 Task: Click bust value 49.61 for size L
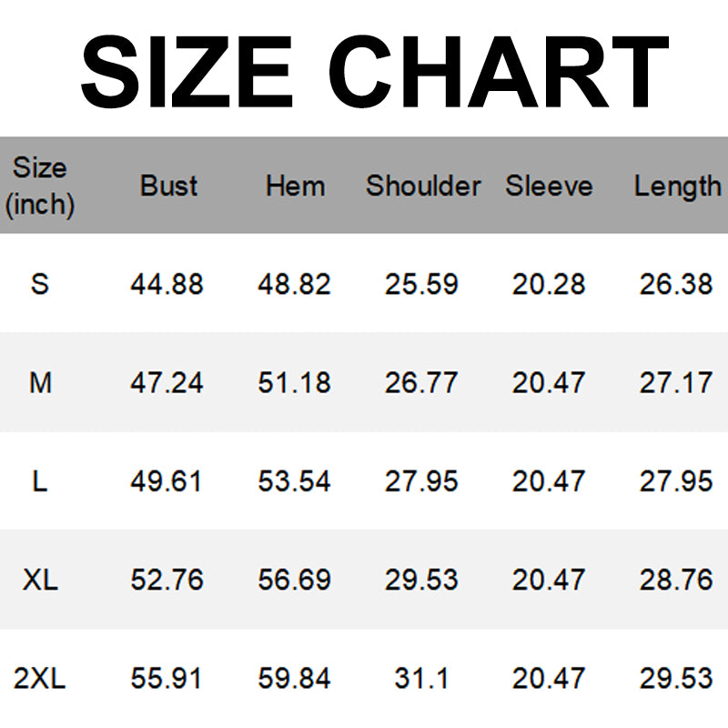pos(167,480)
